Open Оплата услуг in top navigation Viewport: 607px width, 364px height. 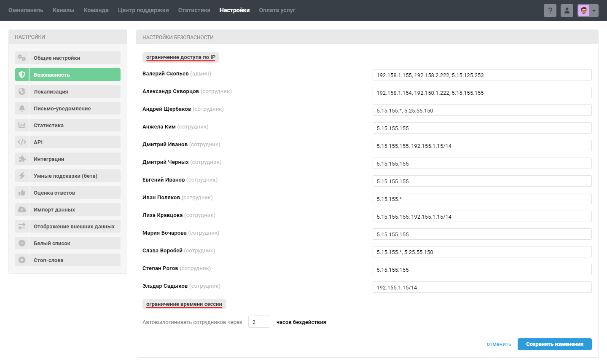coord(277,10)
